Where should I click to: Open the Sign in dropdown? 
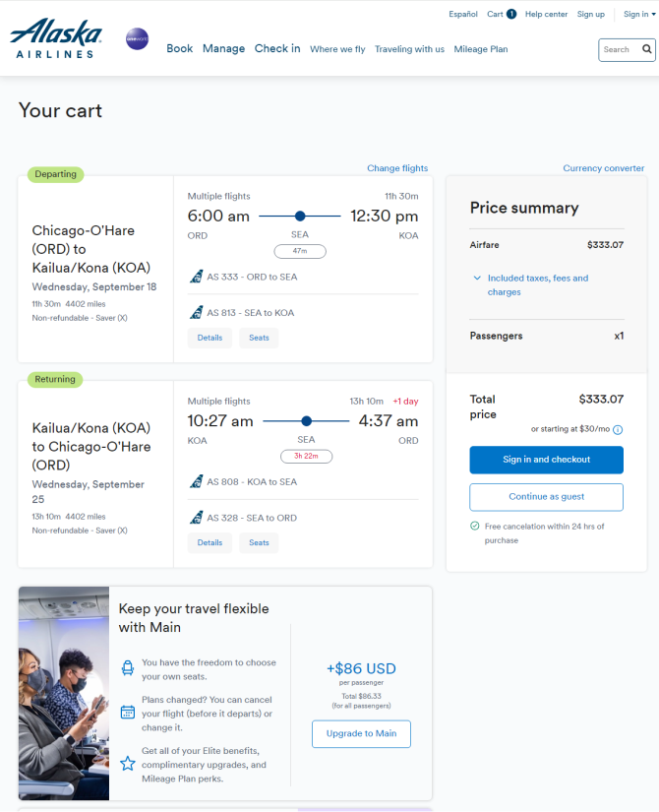[639, 14]
